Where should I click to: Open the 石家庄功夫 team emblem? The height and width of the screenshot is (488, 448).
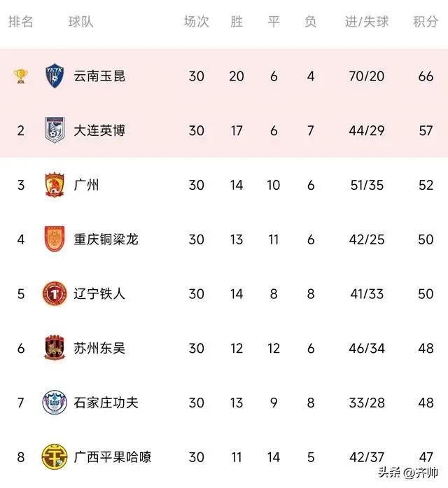coord(55,403)
